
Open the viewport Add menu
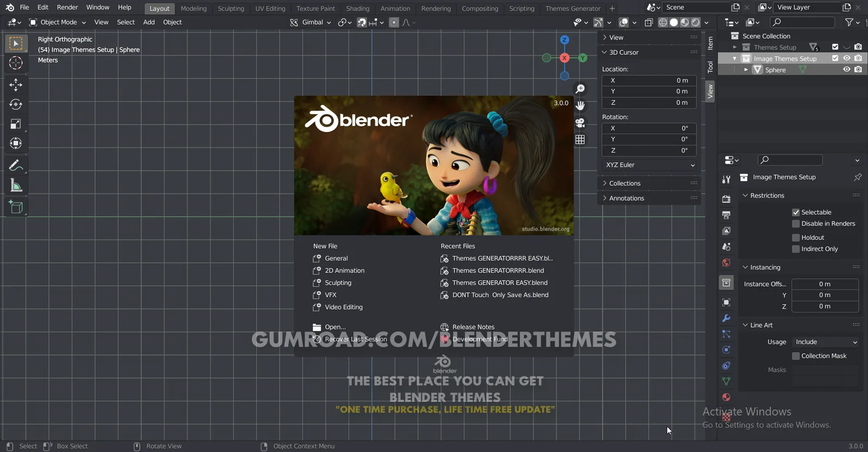coord(149,22)
